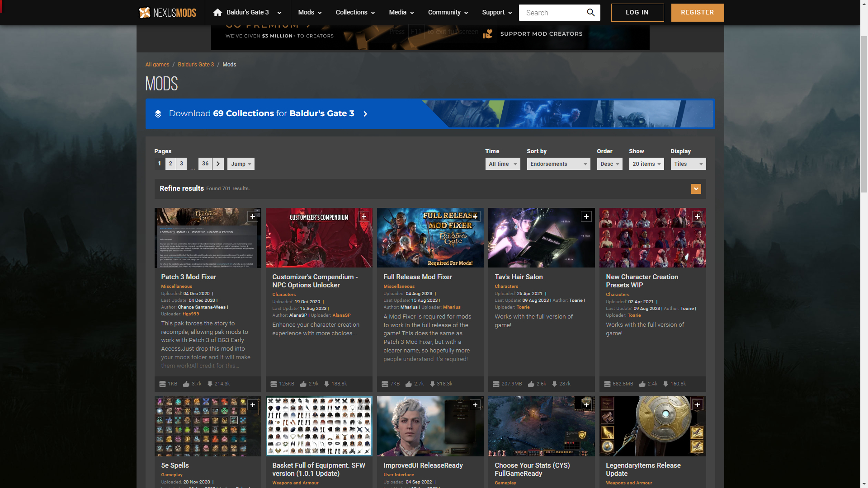Click the home icon next to Baldur's Gate 3
Image resolution: width=868 pixels, height=488 pixels.
(x=217, y=13)
